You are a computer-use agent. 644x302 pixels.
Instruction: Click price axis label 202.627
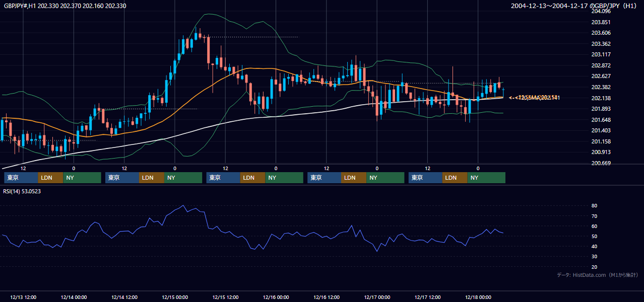coord(601,77)
